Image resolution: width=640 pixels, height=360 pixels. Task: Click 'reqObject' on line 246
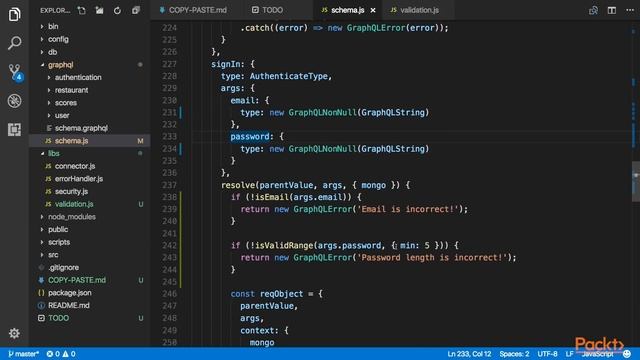pos(281,293)
